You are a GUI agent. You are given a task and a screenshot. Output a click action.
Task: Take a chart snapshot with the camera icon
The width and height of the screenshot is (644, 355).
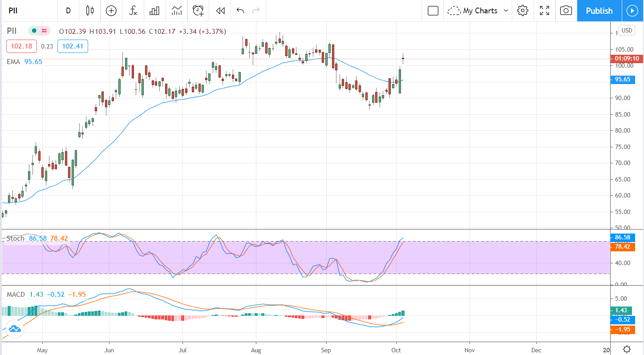pyautogui.click(x=566, y=11)
